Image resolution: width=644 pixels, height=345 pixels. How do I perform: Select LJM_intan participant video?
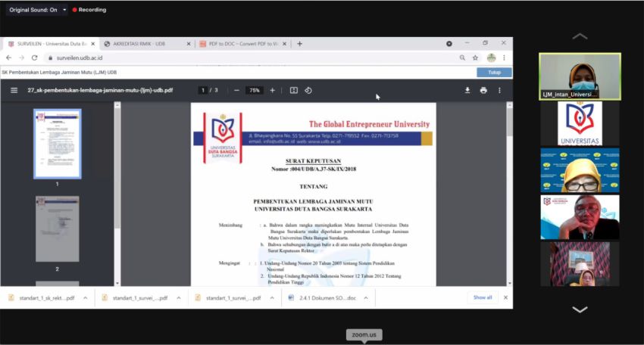[x=580, y=76]
